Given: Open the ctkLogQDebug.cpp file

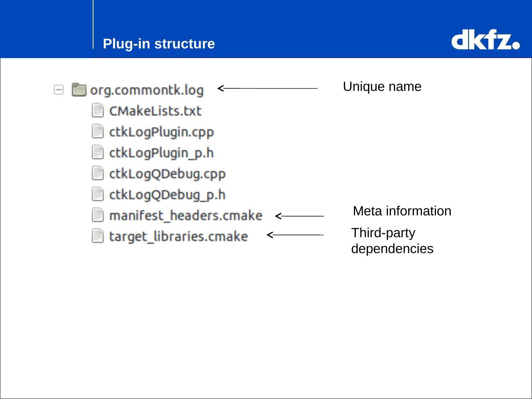Looking at the screenshot, I should point(167,174).
